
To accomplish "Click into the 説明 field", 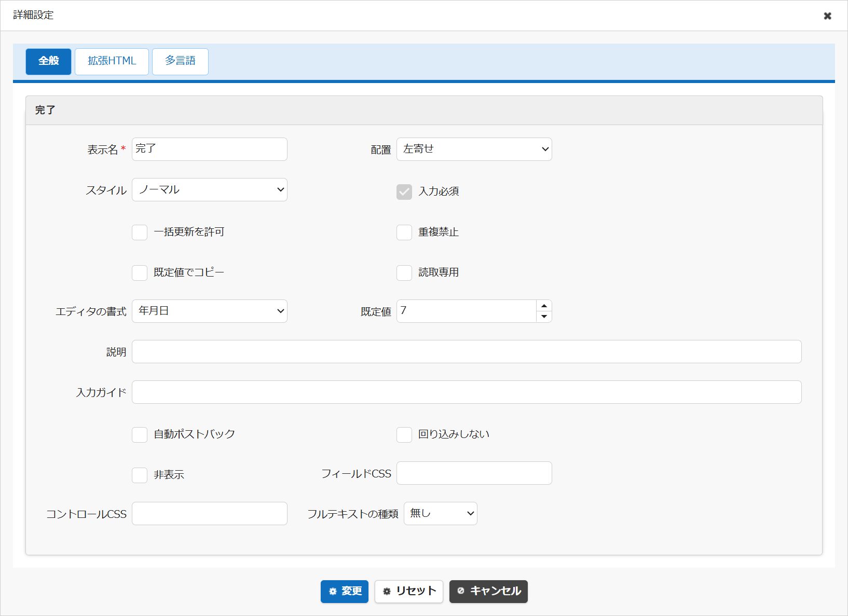I will [467, 352].
